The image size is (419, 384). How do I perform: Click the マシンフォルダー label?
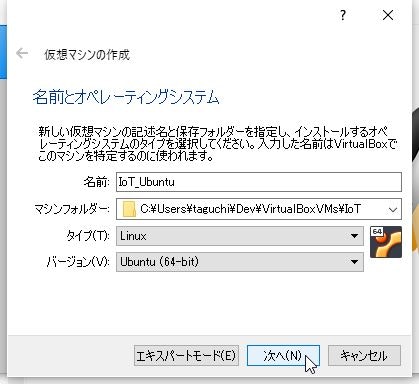[x=72, y=209]
